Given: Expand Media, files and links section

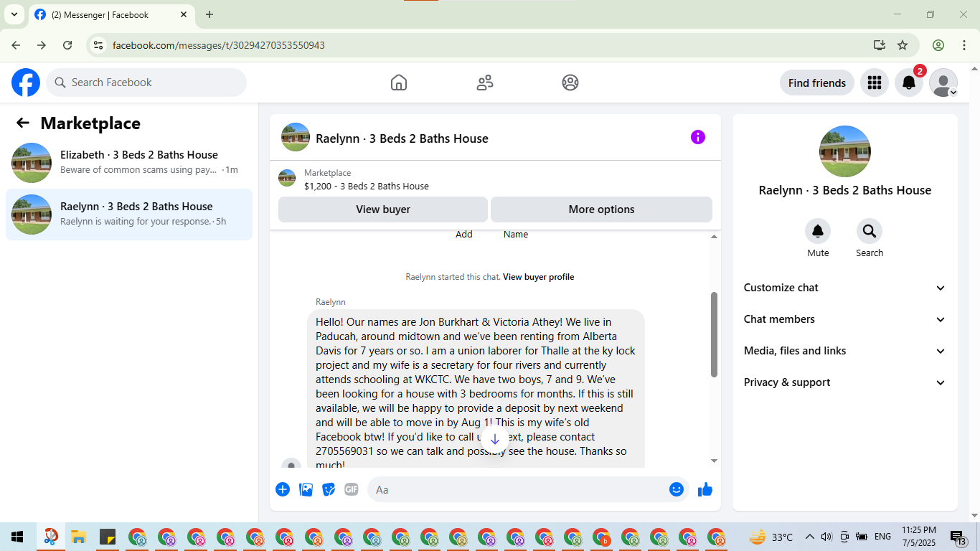Looking at the screenshot, I should click(845, 351).
